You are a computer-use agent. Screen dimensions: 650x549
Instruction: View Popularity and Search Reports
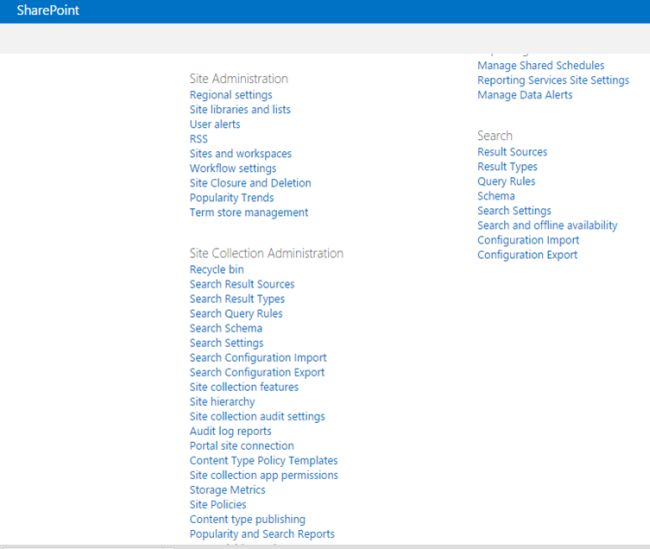(x=262, y=534)
